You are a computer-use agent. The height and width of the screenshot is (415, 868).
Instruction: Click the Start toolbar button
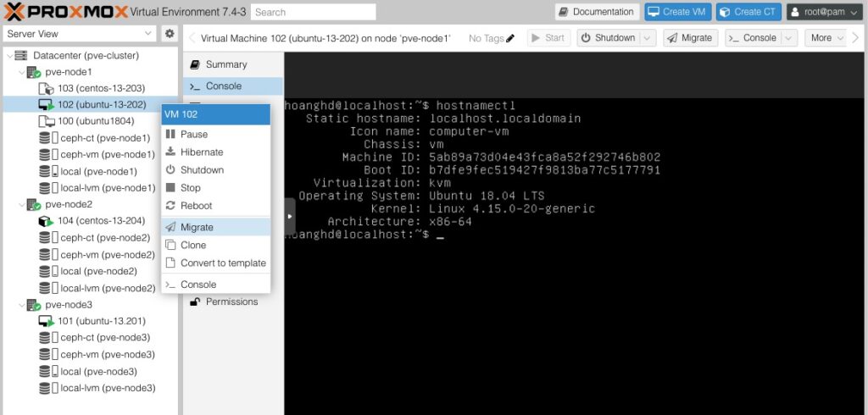(x=548, y=38)
